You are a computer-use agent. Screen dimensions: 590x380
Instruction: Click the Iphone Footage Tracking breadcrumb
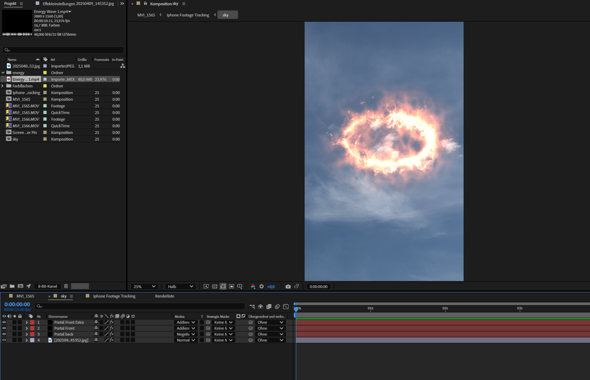[188, 15]
